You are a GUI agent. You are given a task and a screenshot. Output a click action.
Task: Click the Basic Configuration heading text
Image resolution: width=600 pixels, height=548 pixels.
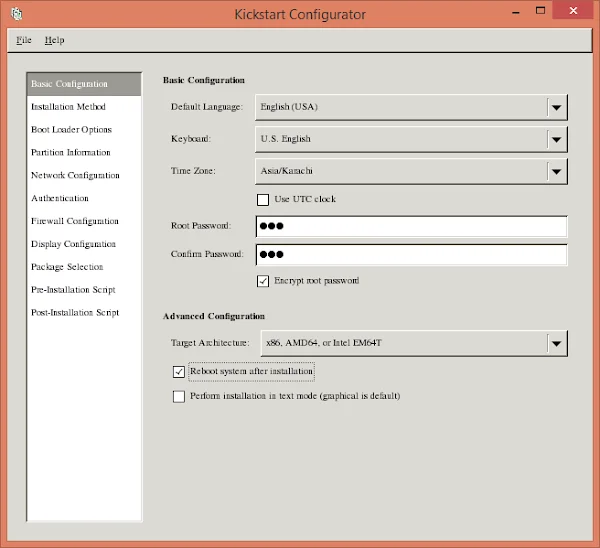click(204, 80)
